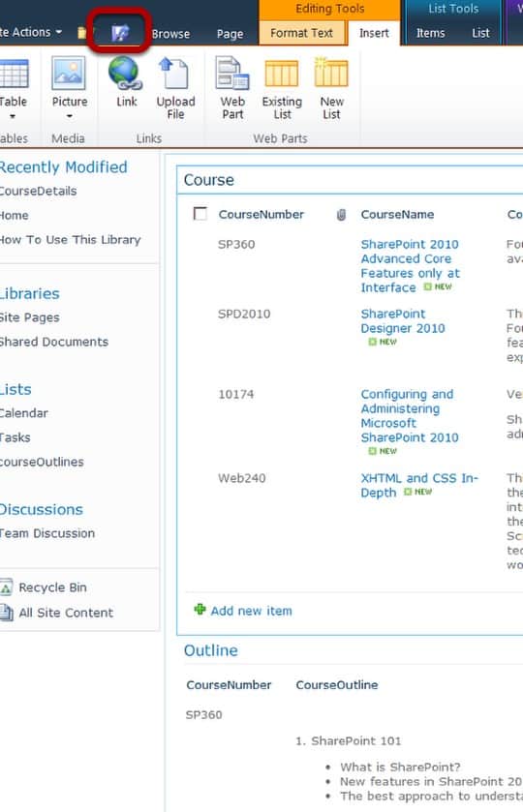Sort by the CourseNumber column in Course

click(261, 215)
